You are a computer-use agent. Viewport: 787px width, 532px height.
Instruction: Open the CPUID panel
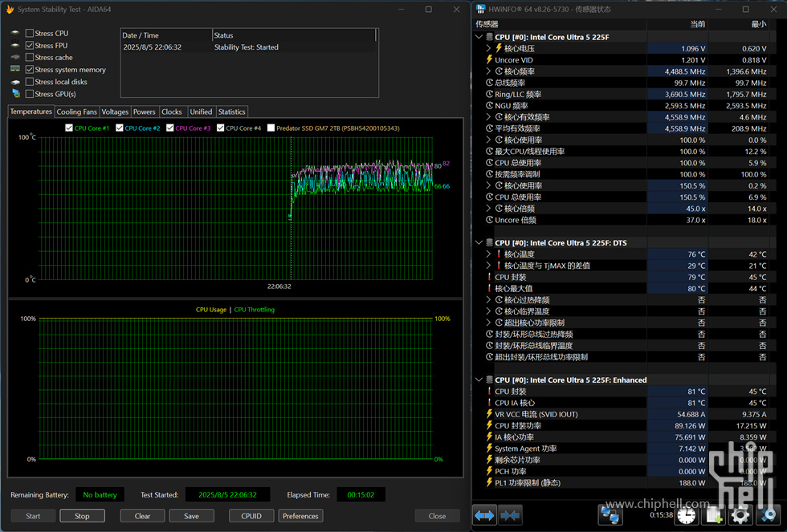(x=251, y=516)
